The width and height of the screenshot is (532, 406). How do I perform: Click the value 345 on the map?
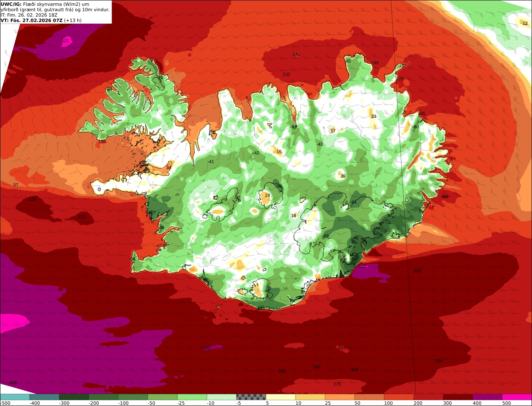(x=317, y=367)
